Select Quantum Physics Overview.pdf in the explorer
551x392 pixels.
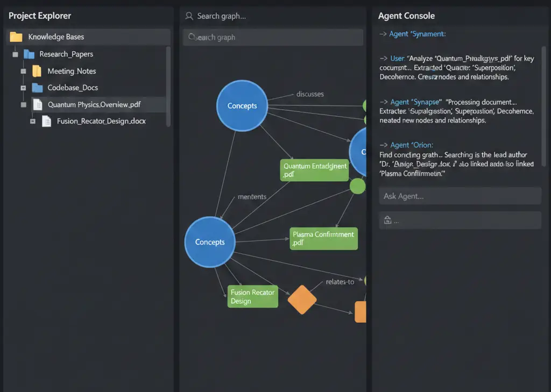[x=94, y=105]
